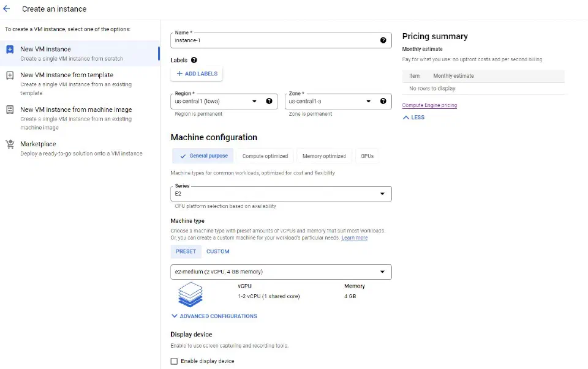The image size is (588, 369).
Task: Open help for the Name field
Action: click(x=383, y=40)
